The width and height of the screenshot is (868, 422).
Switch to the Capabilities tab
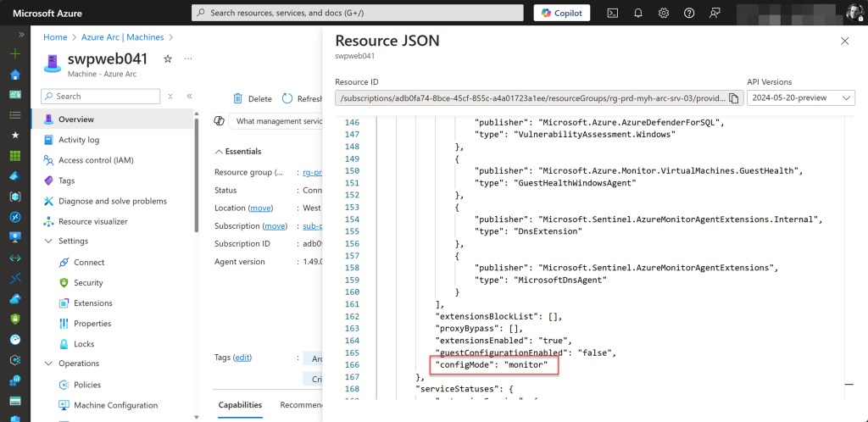pos(240,405)
